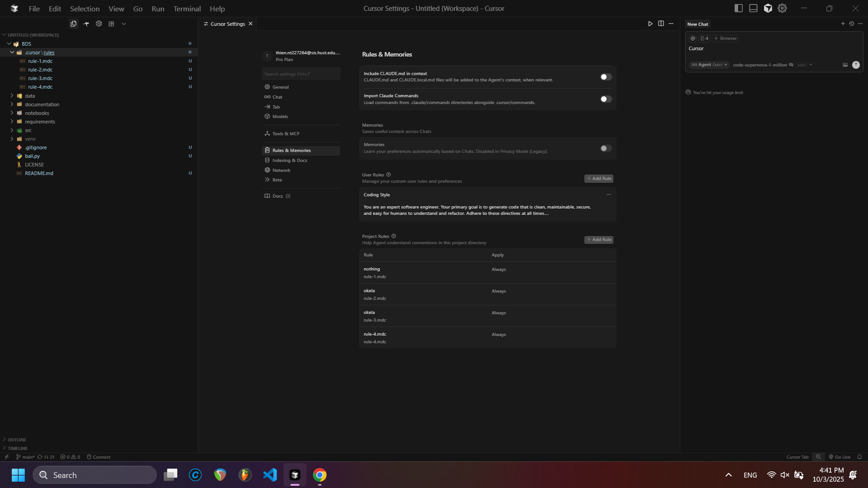The image size is (868, 488).
Task: Select Tools & MCP settings section
Action: pyautogui.click(x=286, y=134)
